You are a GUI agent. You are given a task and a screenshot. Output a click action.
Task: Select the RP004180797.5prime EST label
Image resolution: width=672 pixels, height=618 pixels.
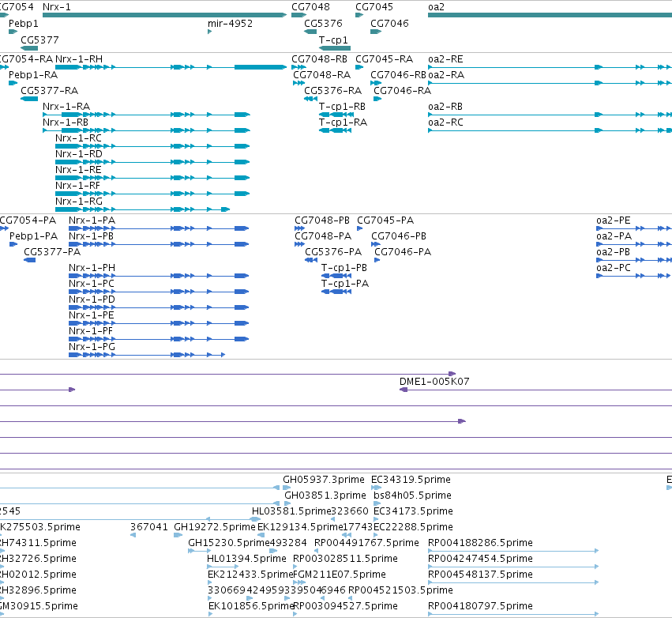(x=480, y=606)
